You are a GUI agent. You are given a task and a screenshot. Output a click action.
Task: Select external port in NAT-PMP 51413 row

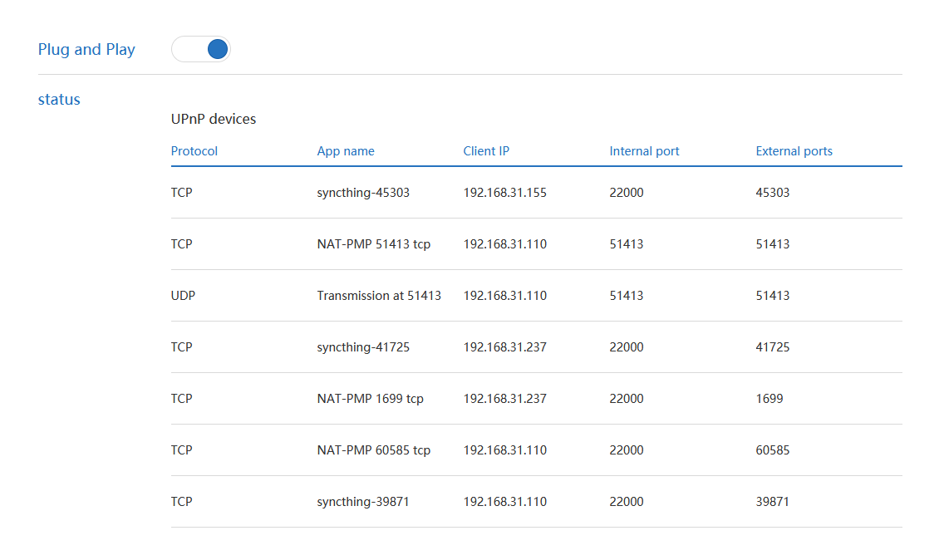pyautogui.click(x=773, y=244)
